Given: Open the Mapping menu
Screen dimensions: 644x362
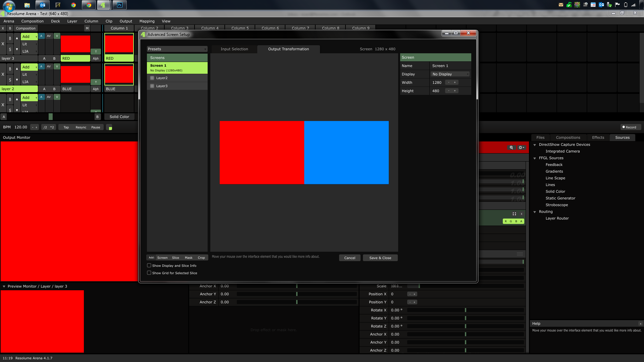Looking at the screenshot, I should point(147,21).
